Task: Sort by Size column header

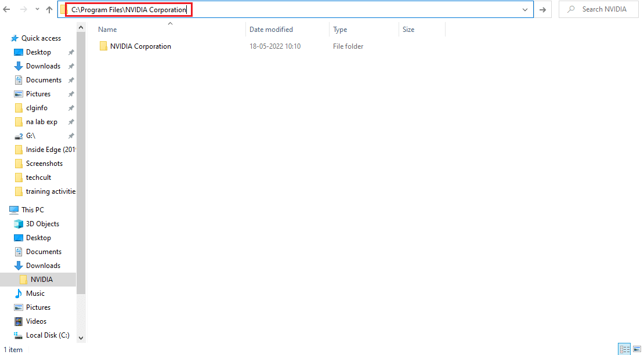Action: point(408,30)
